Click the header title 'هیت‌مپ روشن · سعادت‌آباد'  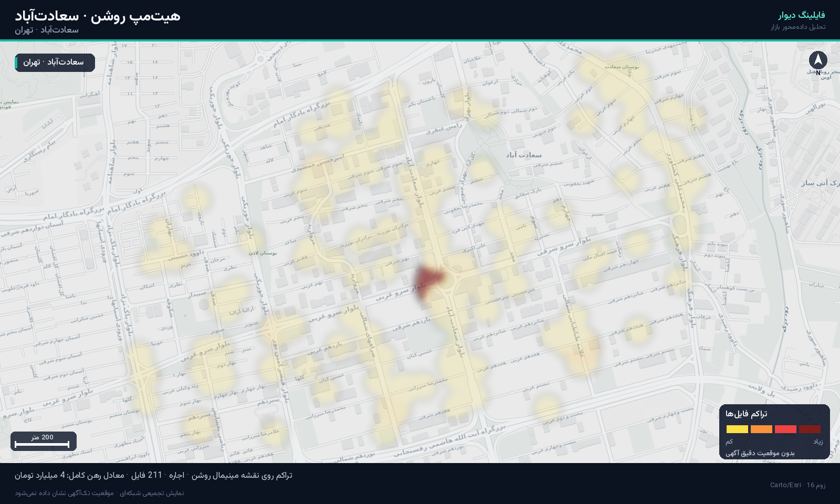pos(98,16)
